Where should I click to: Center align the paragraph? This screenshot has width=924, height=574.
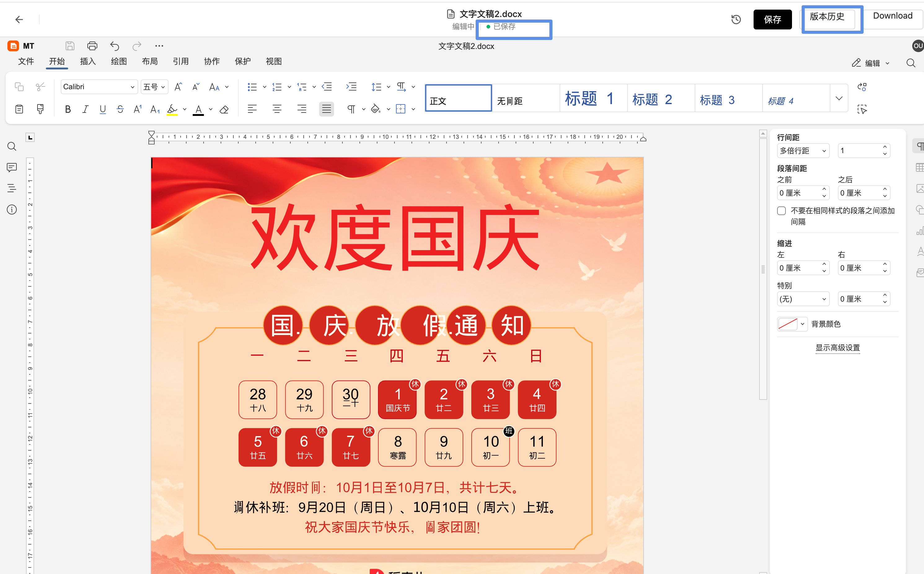pos(277,109)
